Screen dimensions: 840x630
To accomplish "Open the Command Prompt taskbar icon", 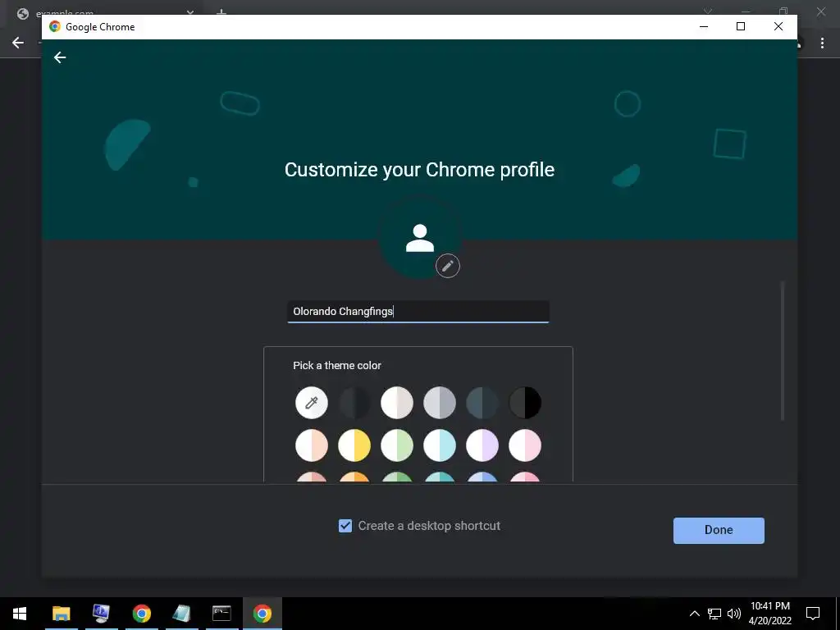I will click(221, 614).
